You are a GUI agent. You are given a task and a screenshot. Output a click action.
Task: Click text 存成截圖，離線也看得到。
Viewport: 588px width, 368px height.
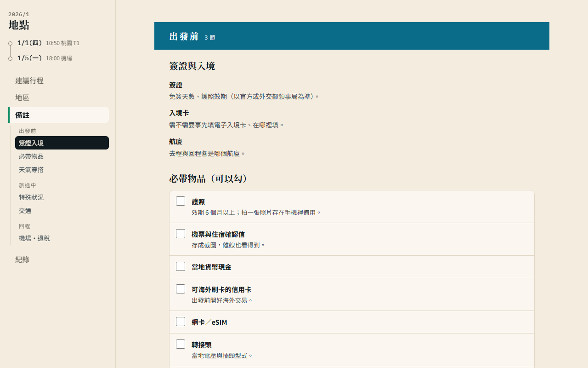[229, 245]
